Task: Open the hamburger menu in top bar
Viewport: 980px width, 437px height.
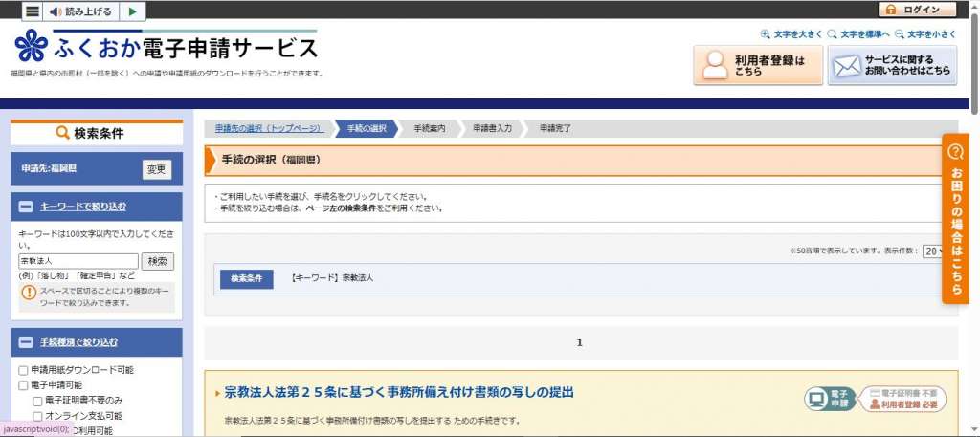Action: point(33,11)
